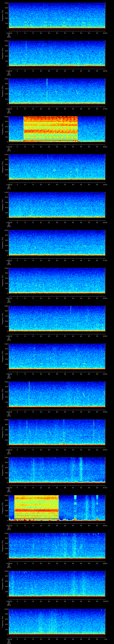Click the 6:57:00 start time label
This screenshot has height=644, width=114.
(9, 525)
